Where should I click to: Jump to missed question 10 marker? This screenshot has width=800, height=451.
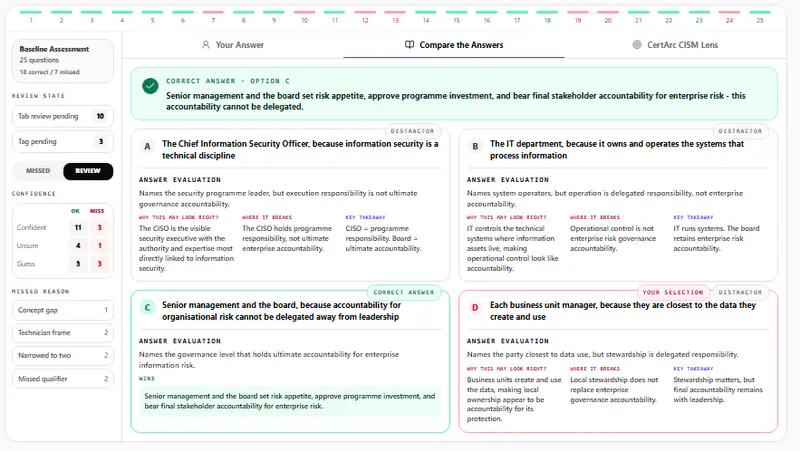(305, 16)
